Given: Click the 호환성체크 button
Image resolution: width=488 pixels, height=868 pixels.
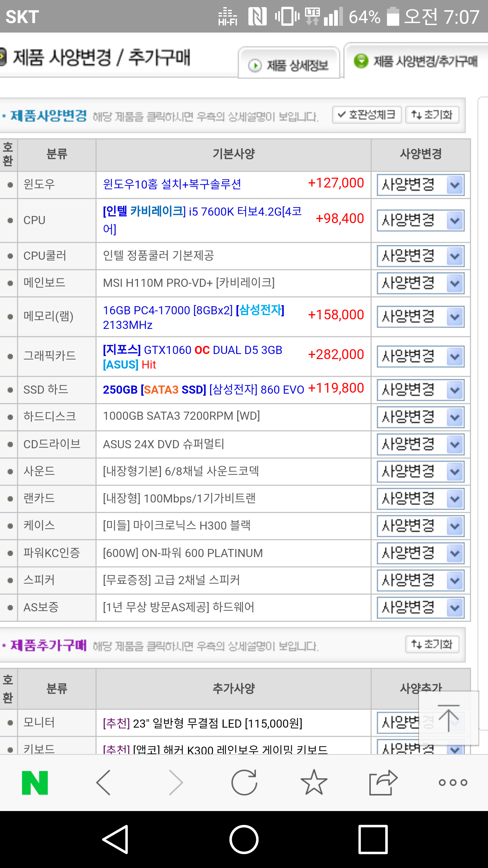Looking at the screenshot, I should coord(367,115).
